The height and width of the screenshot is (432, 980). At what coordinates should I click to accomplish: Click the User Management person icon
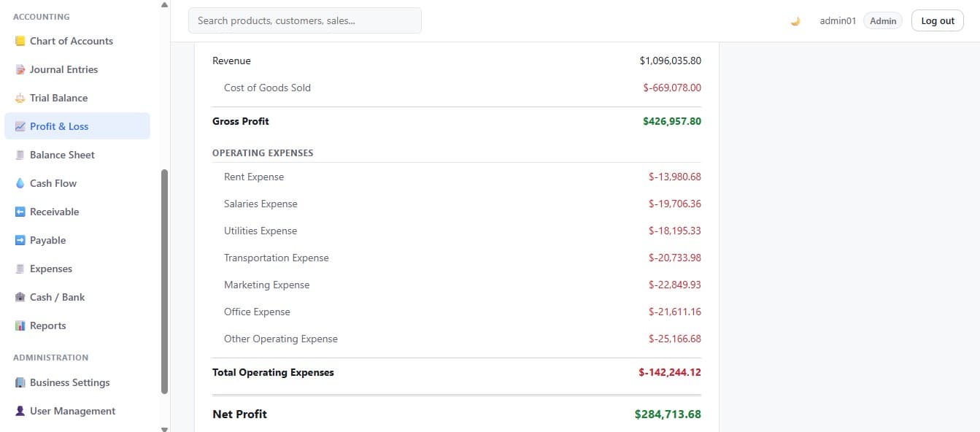pos(20,411)
